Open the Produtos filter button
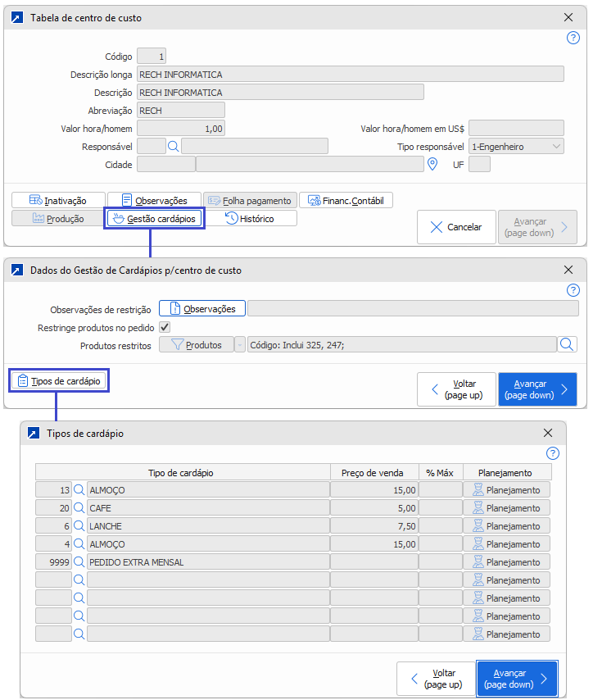The height and width of the screenshot is (700, 593). (x=196, y=345)
